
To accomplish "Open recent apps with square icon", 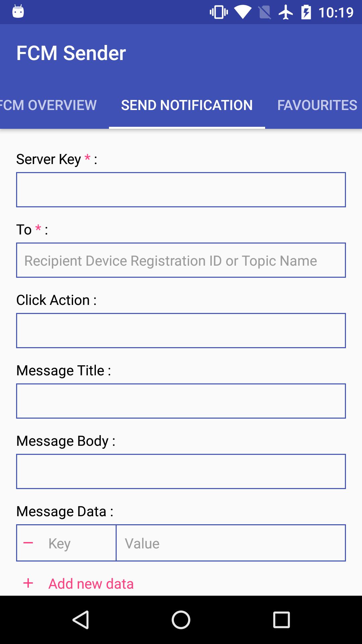I will [281, 620].
